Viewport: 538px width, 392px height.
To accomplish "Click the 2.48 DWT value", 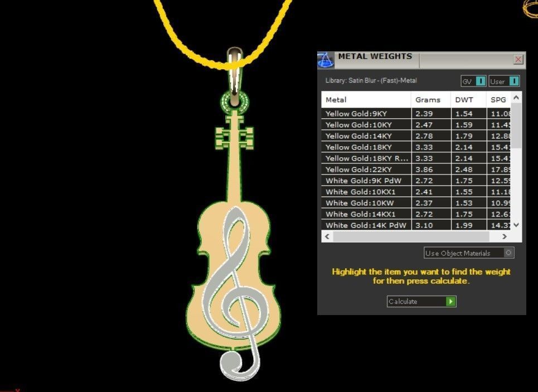I will click(464, 170).
